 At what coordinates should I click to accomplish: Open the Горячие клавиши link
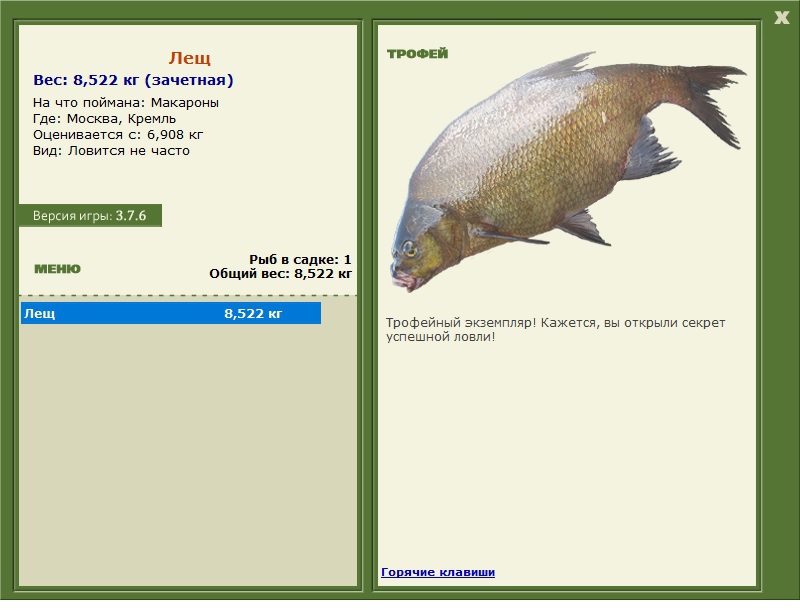tap(437, 572)
